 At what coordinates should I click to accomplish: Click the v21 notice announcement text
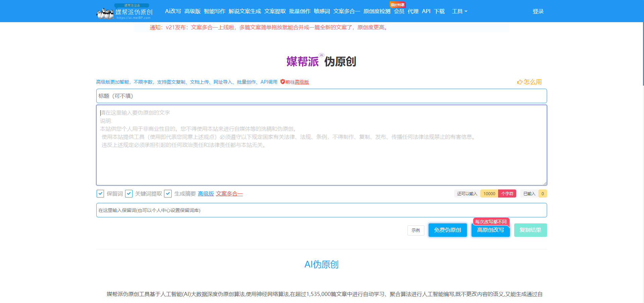tap(269, 28)
